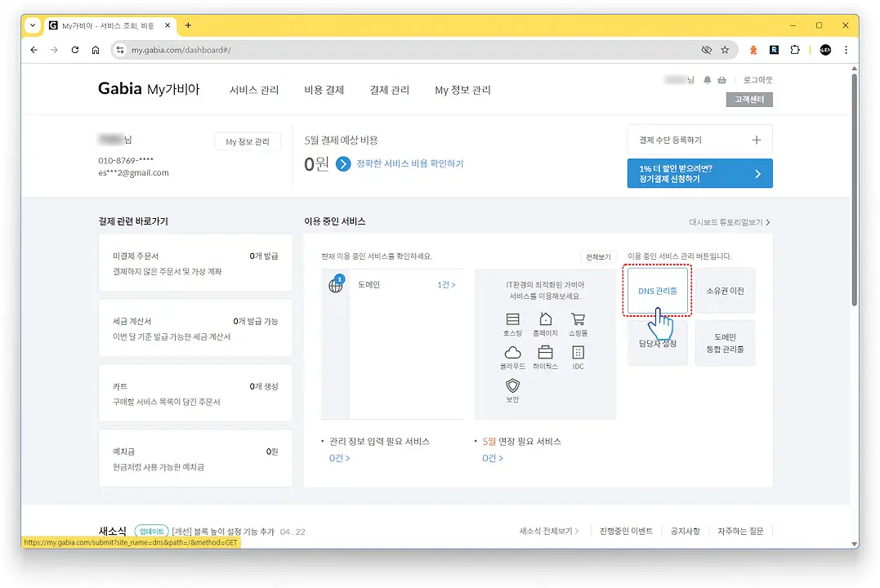Open 비용 결제 menu
Viewport: 880px width, 588px height.
[x=324, y=90]
